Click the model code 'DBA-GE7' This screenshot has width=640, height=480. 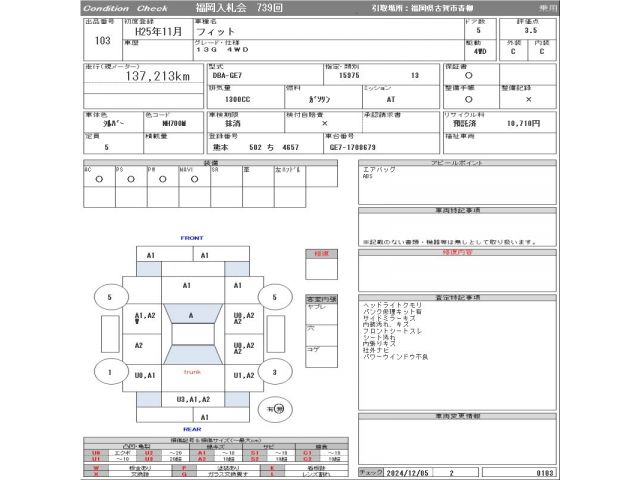[227, 76]
